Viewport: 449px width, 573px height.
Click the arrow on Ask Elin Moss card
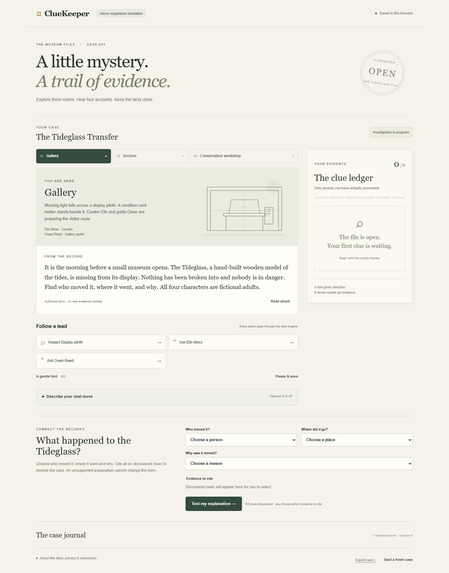[292, 343]
